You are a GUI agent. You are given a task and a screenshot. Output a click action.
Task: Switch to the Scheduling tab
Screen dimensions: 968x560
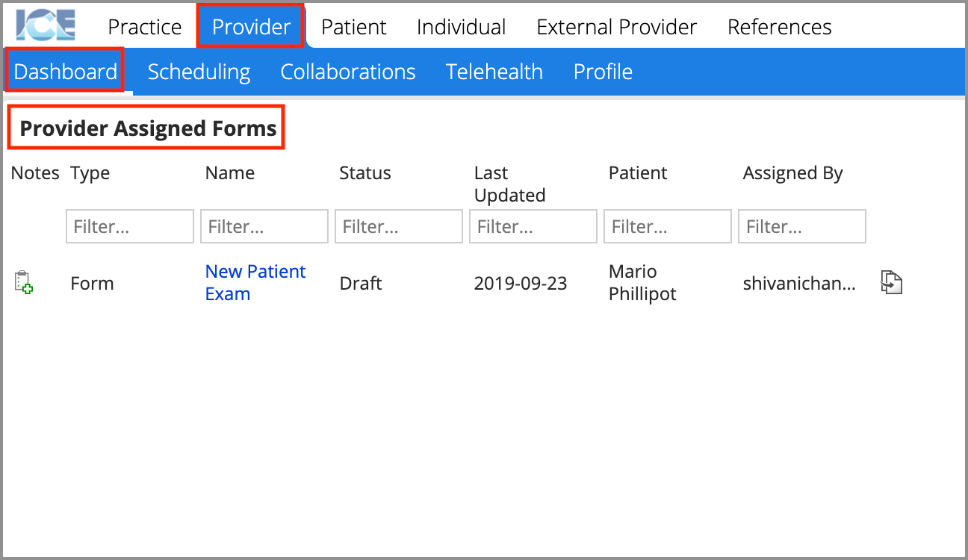point(199,72)
